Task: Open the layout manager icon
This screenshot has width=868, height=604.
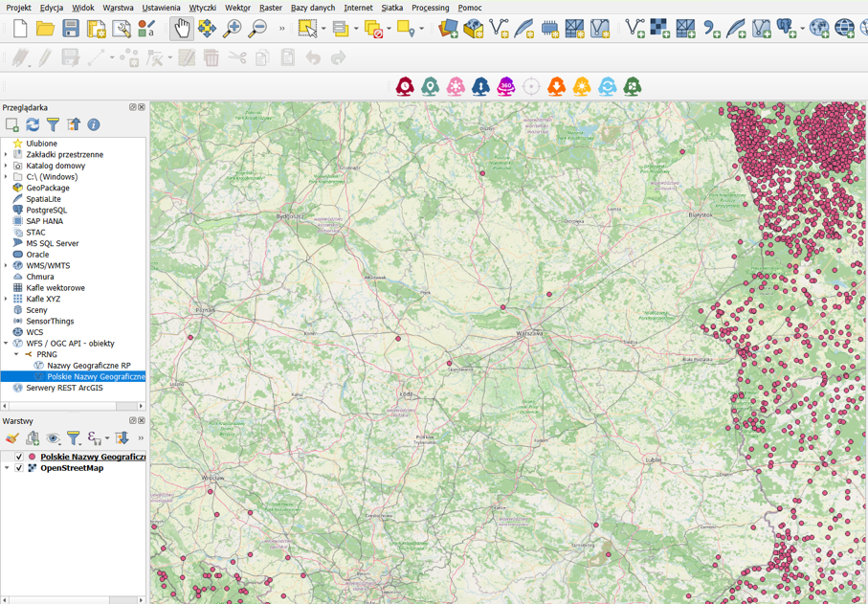Action: tap(122, 28)
